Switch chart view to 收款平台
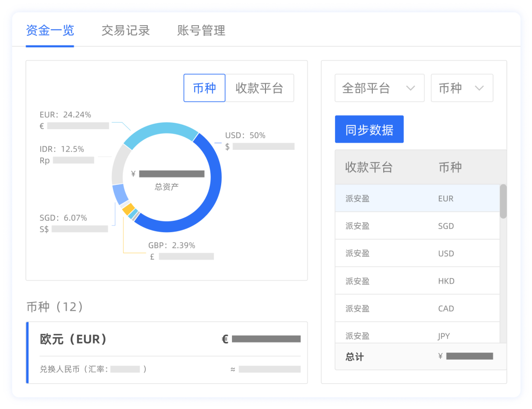This screenshot has height=409, width=532. (x=260, y=88)
